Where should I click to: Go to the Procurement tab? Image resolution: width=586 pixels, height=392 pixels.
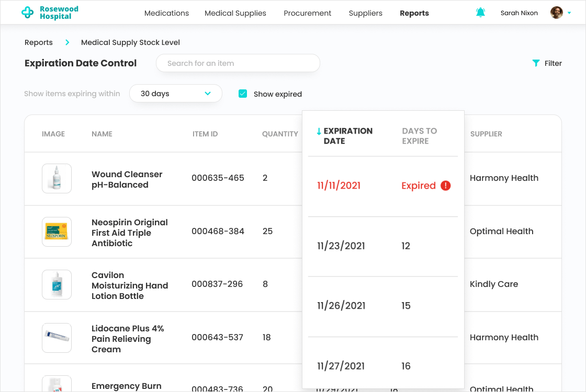307,13
